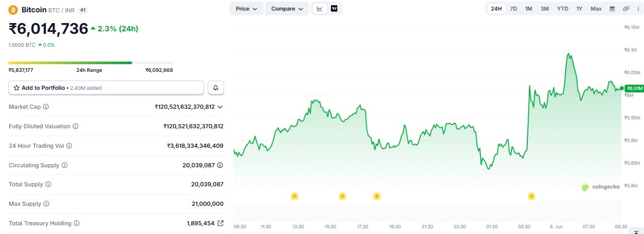This screenshot has height=234, width=644.
Task: Open the Compare dropdown
Action: point(287,9)
